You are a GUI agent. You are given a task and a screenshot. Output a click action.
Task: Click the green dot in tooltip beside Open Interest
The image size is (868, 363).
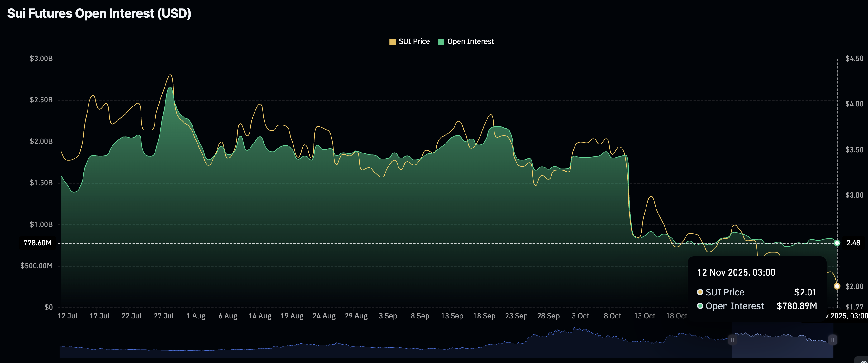coord(700,306)
